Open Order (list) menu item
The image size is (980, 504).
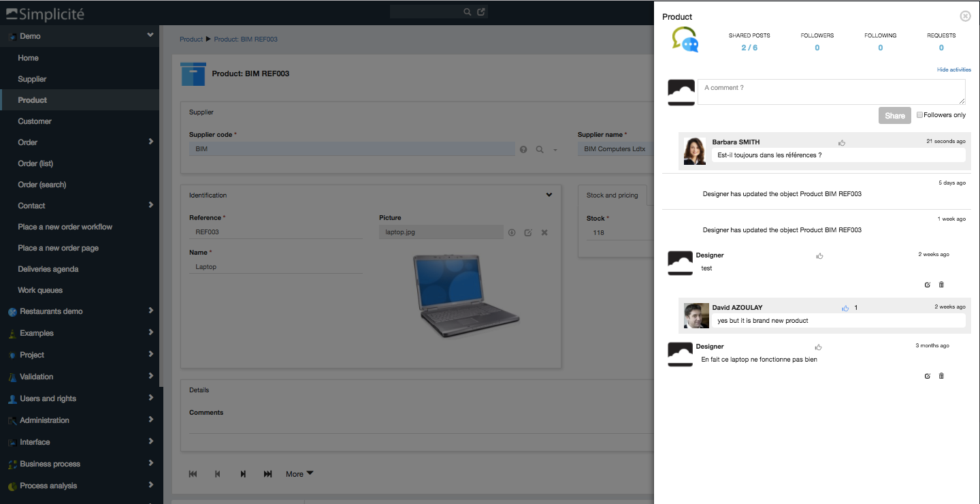35,163
